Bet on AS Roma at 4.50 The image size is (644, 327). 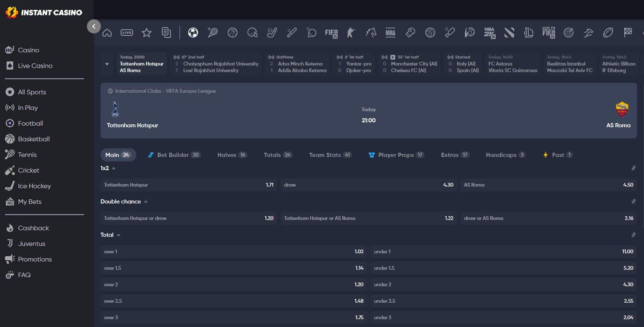pos(548,185)
